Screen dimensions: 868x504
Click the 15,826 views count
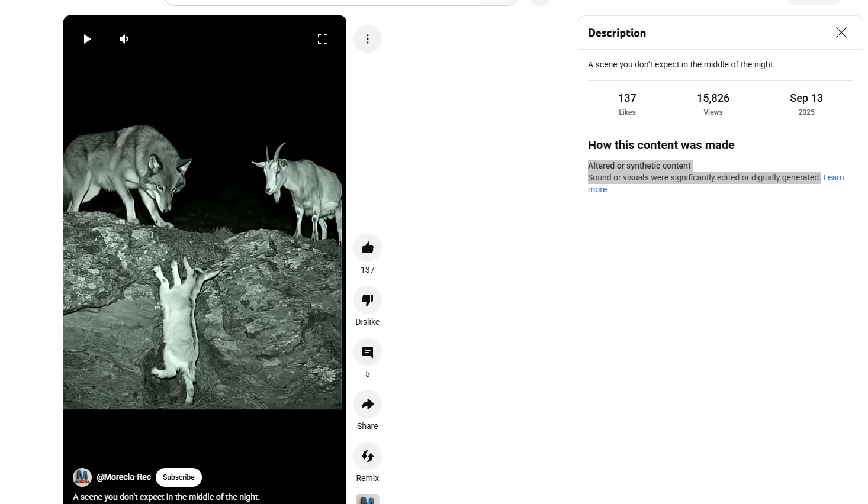click(713, 98)
